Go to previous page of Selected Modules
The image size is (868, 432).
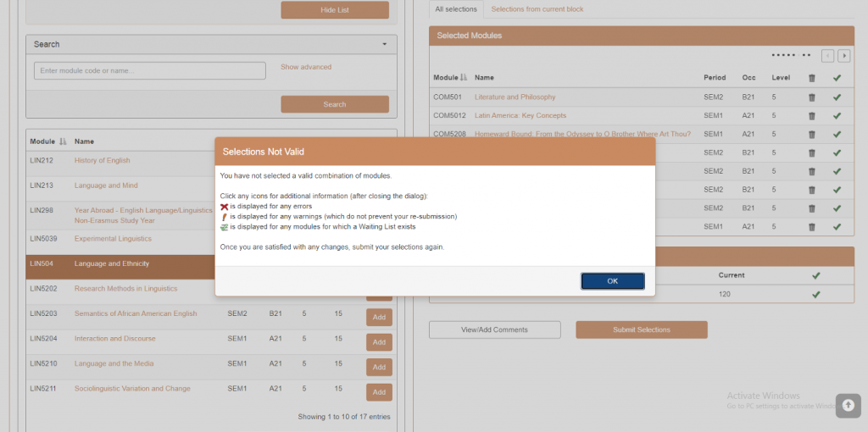(828, 56)
